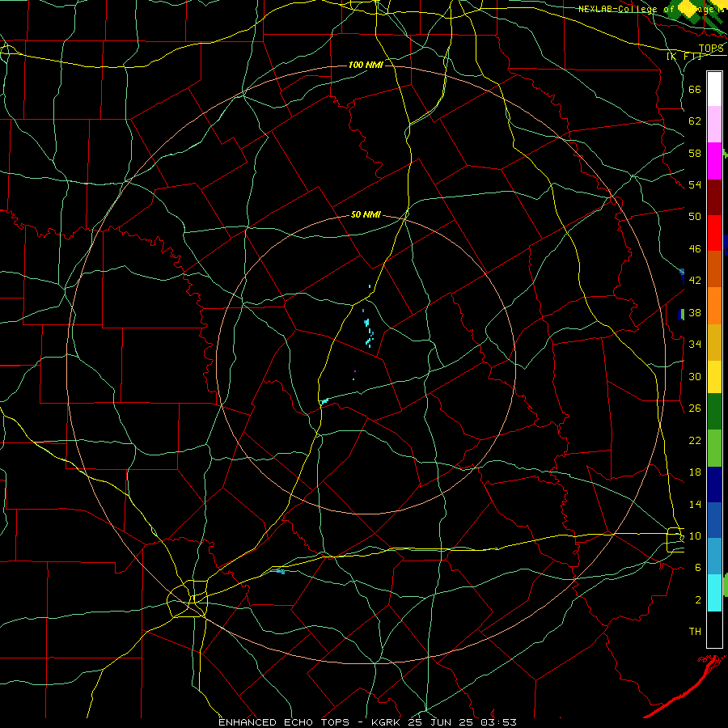Click the 26 legend value

coord(695,408)
